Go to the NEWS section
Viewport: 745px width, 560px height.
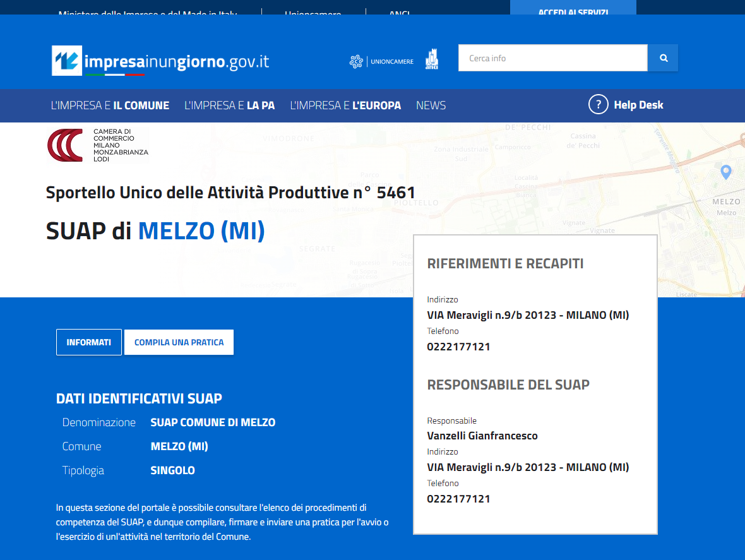tap(431, 105)
